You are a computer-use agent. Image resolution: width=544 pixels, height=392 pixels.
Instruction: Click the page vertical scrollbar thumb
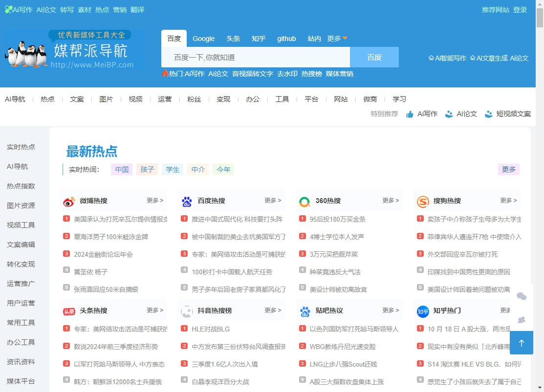click(x=540, y=17)
